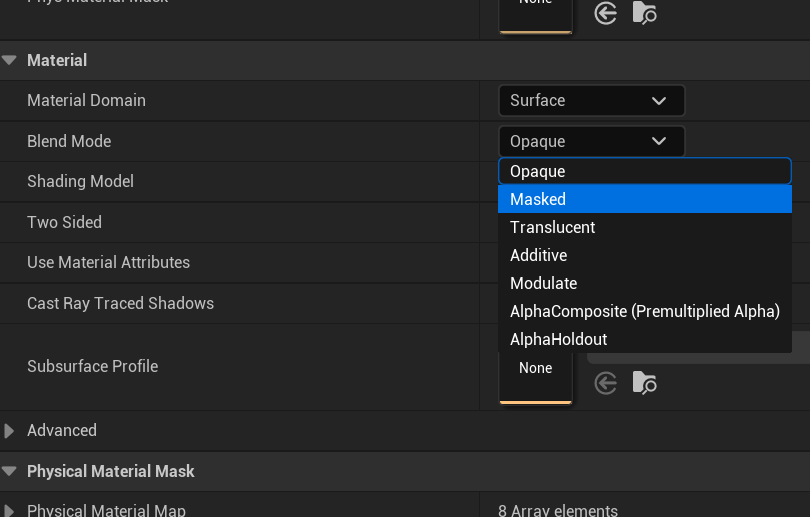This screenshot has height=517, width=810.
Task: Select the Two Sided property label
Action: coord(65,223)
